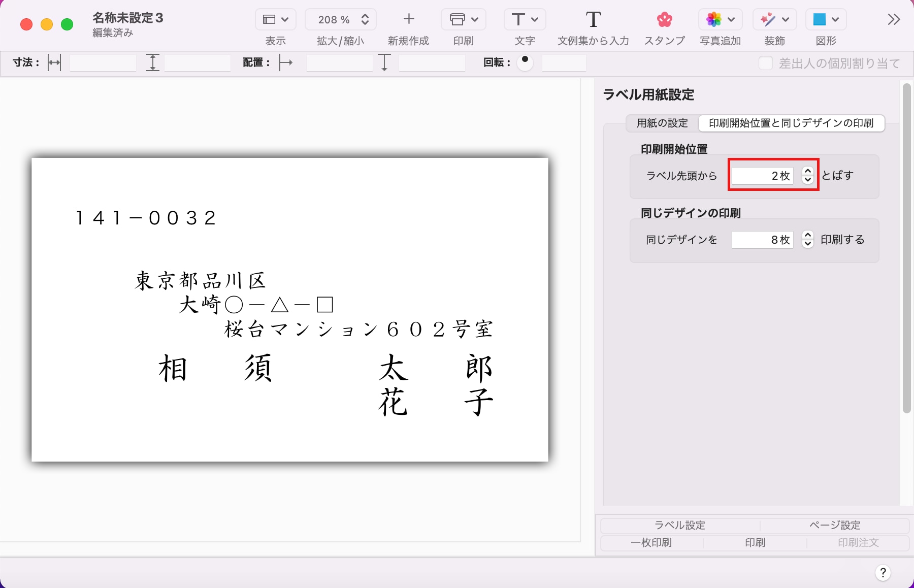Select address line 大崎○ー△ー□
The width and height of the screenshot is (914, 588).
pos(256,305)
